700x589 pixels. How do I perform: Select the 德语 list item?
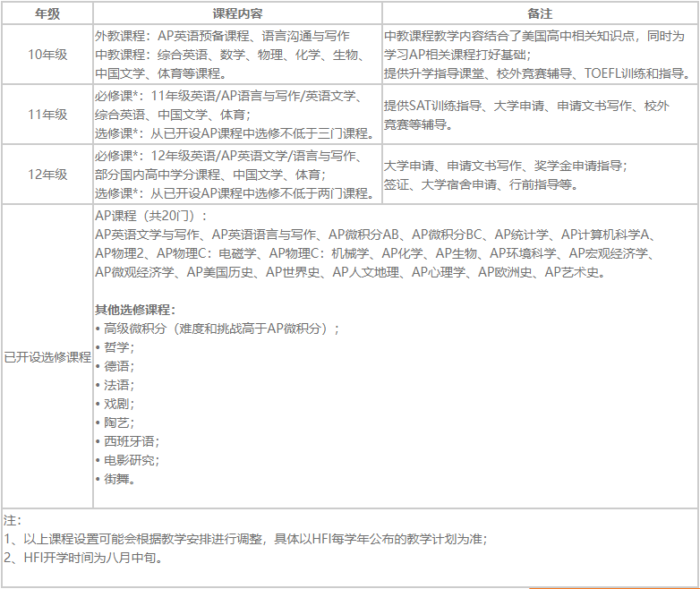tap(118, 366)
